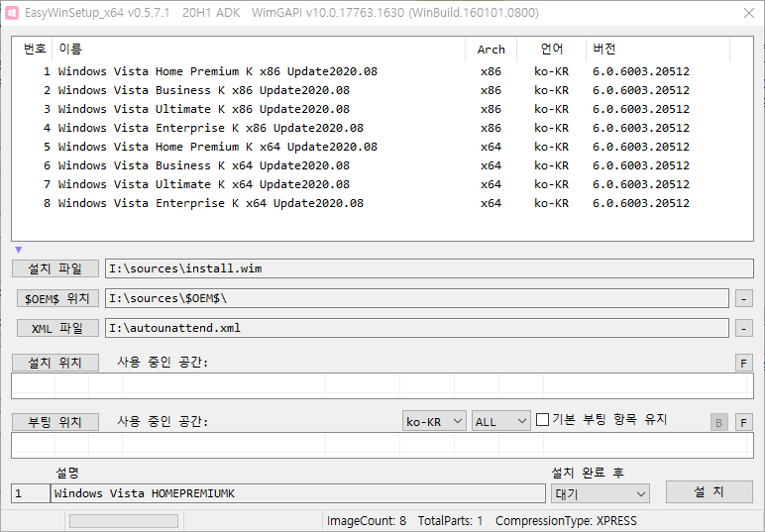The height and width of the screenshot is (532, 765).
Task: Click the F button next to 설치 위치
Action: tap(743, 363)
